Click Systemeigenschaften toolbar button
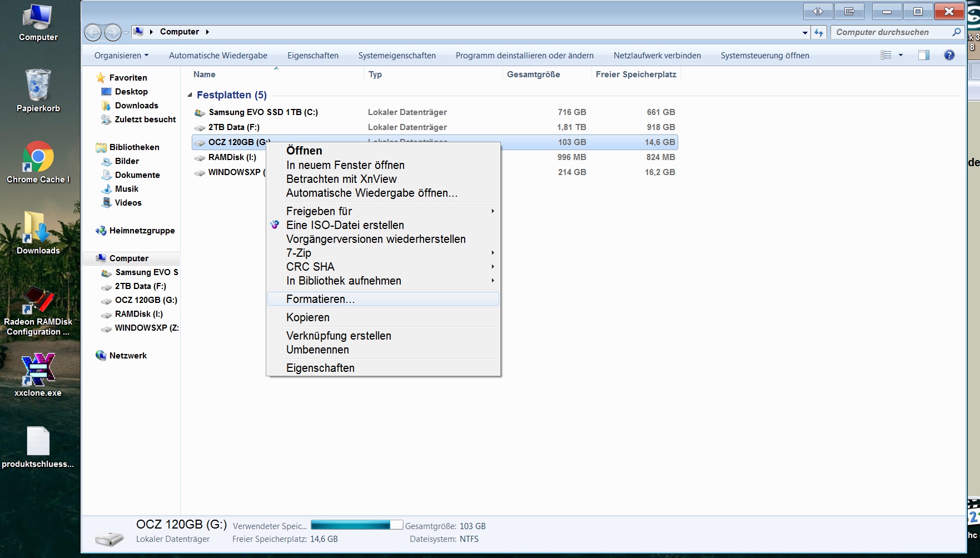980x558 pixels. tap(397, 56)
